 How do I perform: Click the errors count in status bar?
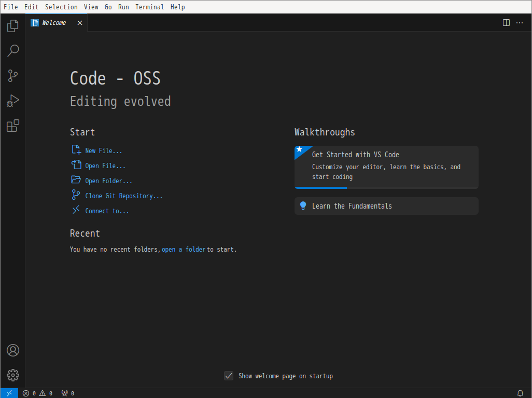[29, 393]
